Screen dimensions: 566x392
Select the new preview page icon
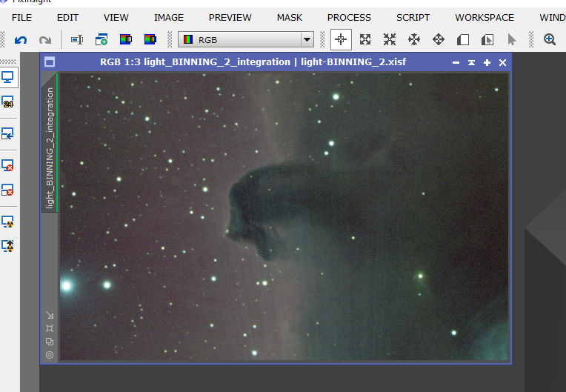tap(463, 40)
